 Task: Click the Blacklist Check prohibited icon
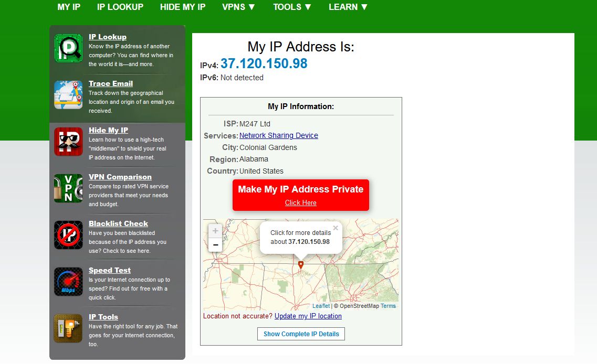[x=68, y=235]
